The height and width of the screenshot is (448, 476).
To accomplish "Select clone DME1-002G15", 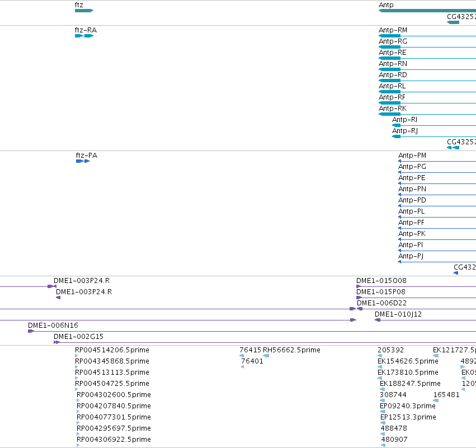I will (x=79, y=337).
